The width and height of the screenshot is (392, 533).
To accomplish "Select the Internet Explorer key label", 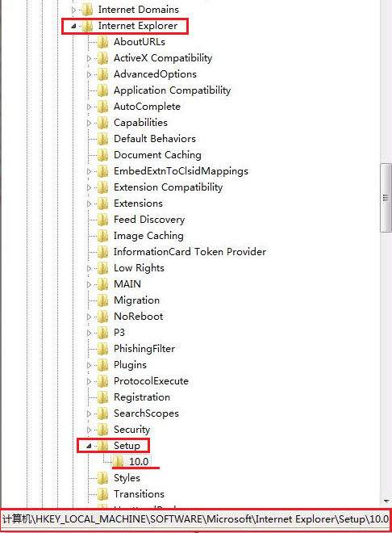I will click(138, 26).
